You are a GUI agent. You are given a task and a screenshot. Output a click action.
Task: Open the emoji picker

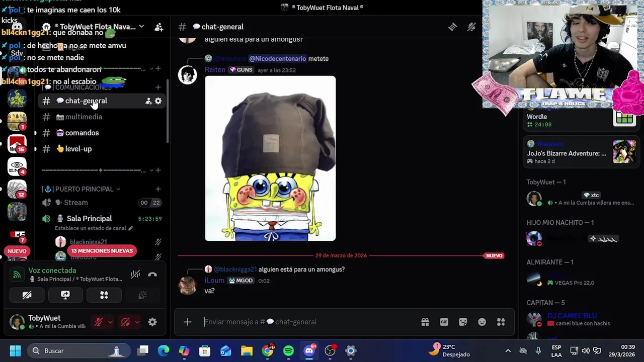click(x=482, y=322)
